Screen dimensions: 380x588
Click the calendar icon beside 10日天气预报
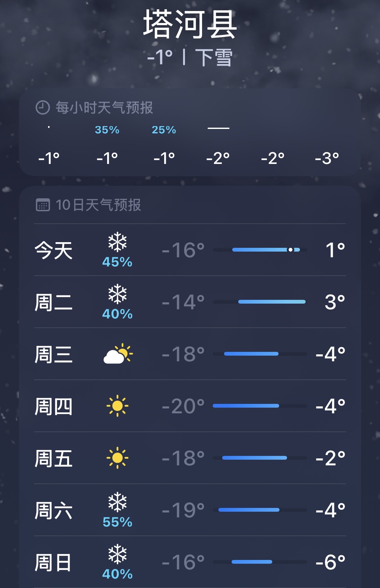[x=43, y=205]
